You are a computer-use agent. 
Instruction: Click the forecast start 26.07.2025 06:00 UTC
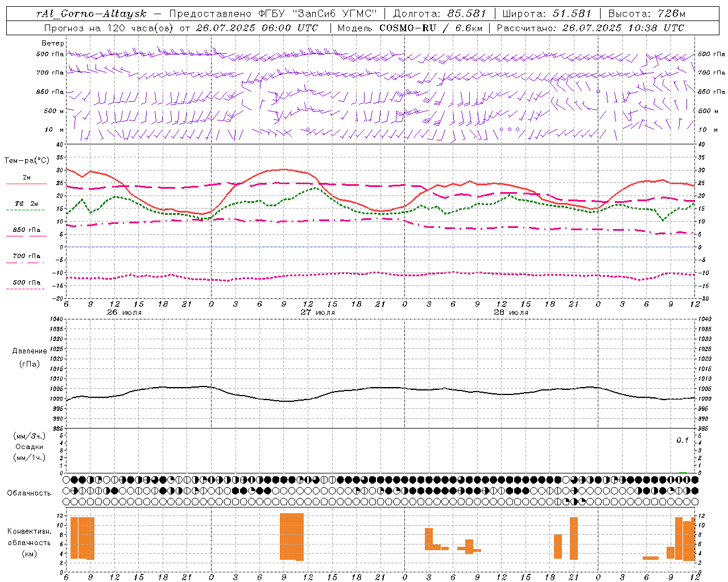[x=257, y=28]
